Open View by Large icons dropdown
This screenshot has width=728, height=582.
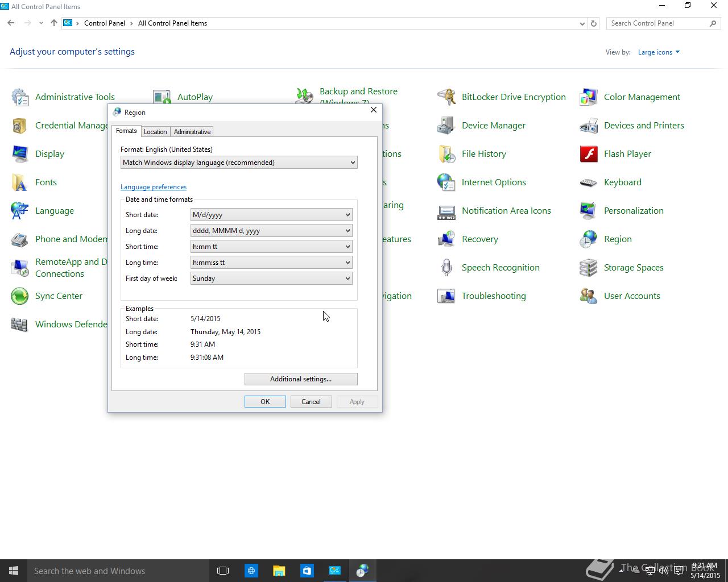click(x=659, y=52)
